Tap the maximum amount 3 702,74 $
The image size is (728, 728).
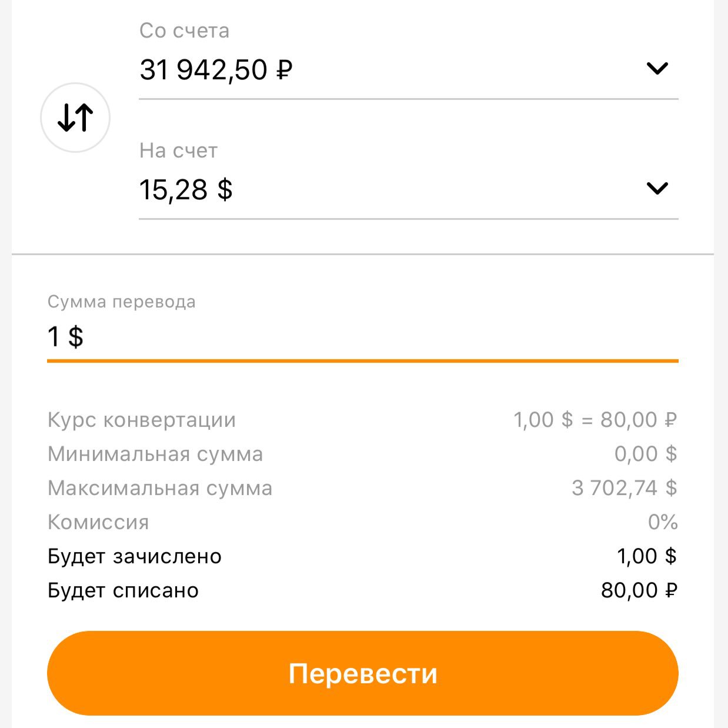(624, 488)
